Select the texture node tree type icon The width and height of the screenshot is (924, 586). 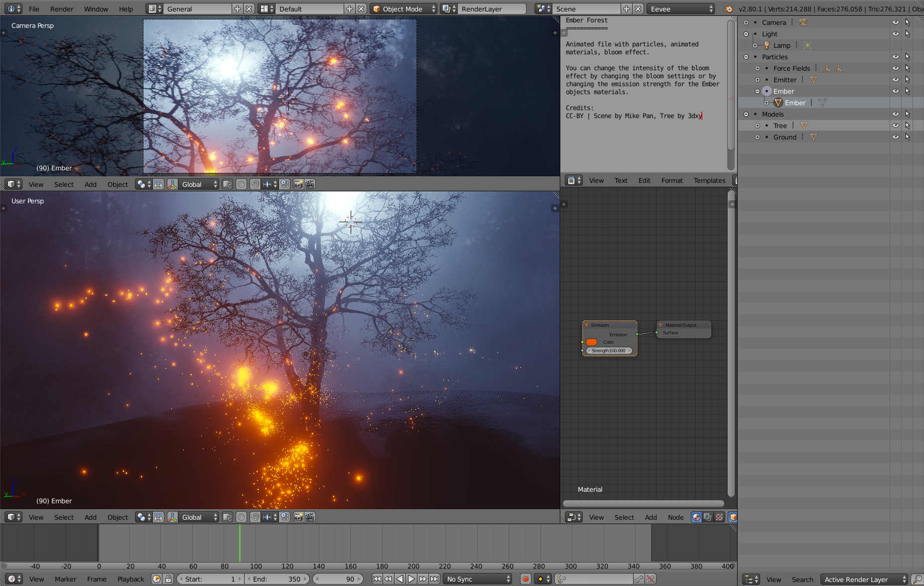click(x=719, y=517)
